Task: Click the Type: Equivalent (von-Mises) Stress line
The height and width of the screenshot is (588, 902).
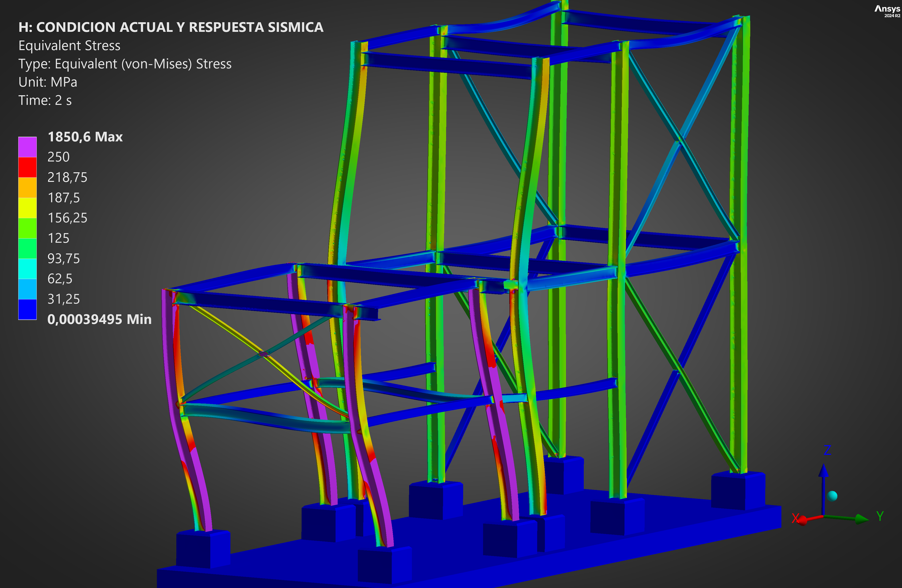Action: (x=125, y=64)
